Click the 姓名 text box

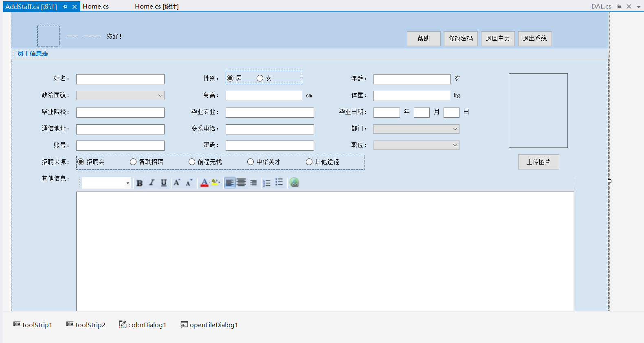coord(120,79)
